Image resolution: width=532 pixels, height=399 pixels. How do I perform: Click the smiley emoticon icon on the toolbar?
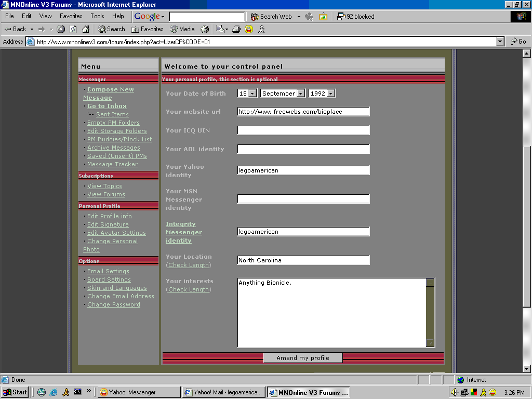[250, 29]
